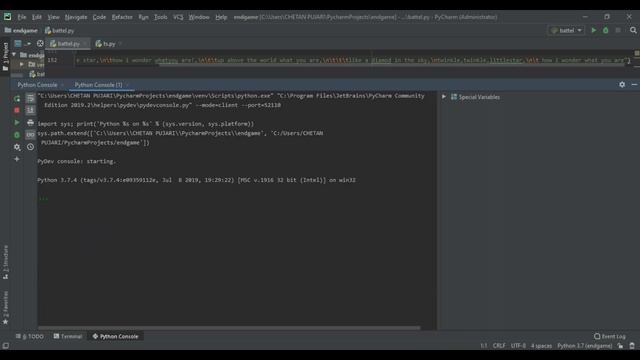The width and height of the screenshot is (640, 360).
Task: Click the grey stop button in the top toolbar
Action: tap(618, 30)
